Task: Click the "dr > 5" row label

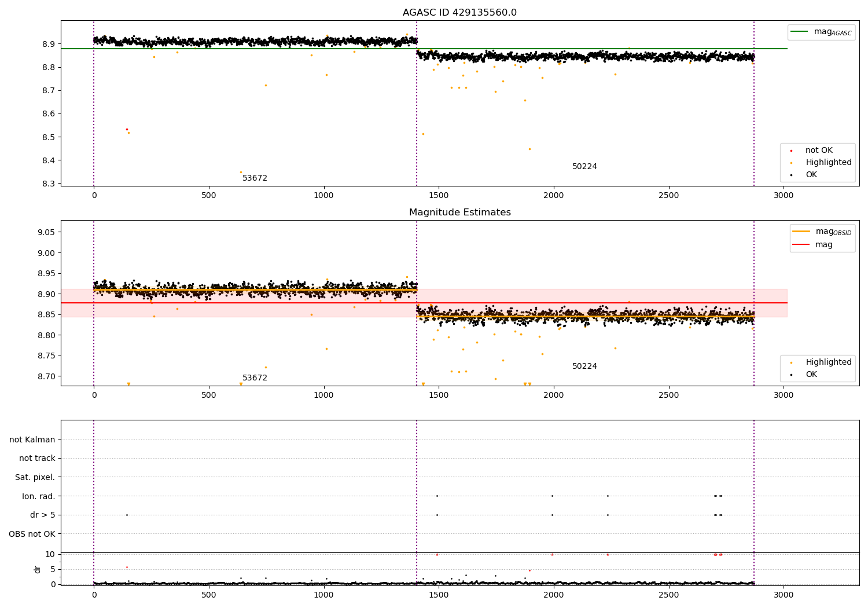Action: (x=43, y=515)
